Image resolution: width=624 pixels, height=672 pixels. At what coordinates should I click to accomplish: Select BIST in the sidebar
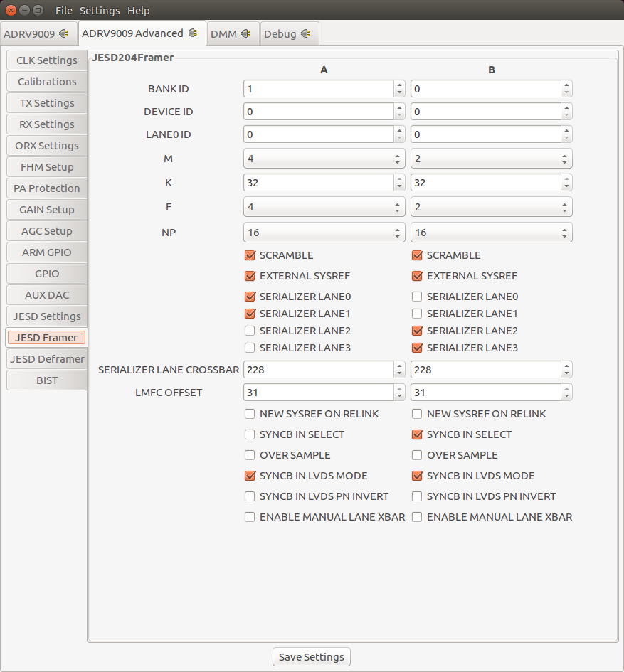tap(46, 380)
